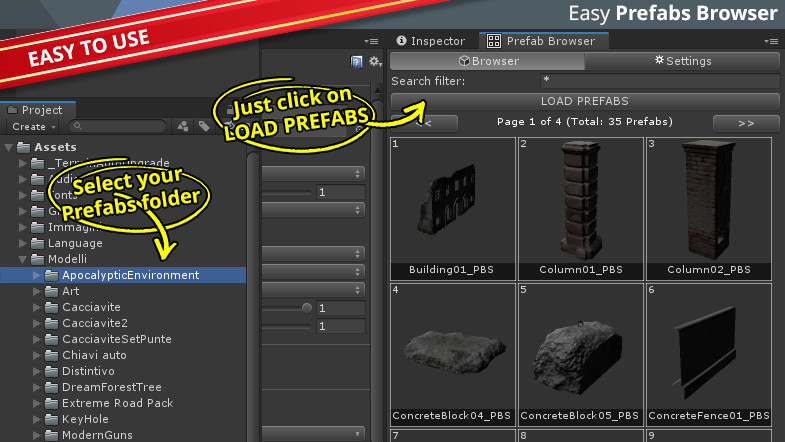Click the LOAD PREFABS button
Image resolution: width=785 pixels, height=442 pixels.
(585, 101)
